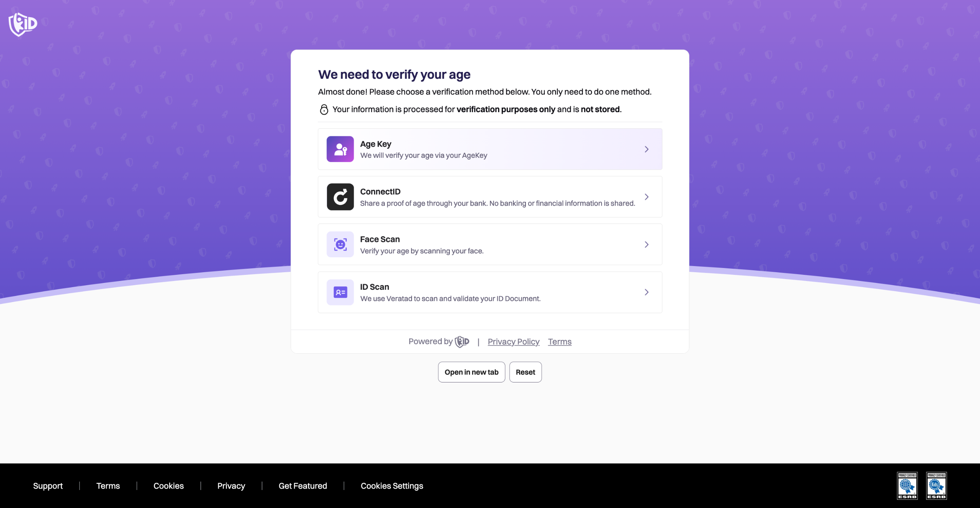Open the Privacy Policy link
The height and width of the screenshot is (508, 980).
coord(513,341)
